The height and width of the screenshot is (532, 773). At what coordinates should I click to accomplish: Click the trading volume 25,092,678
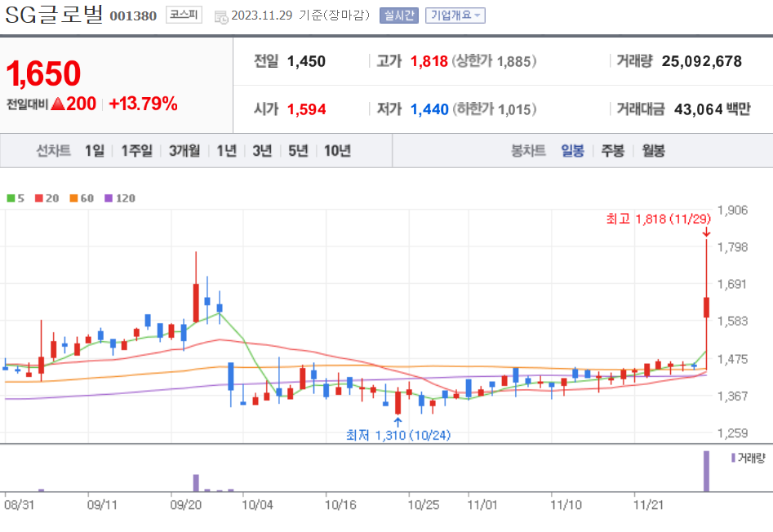(x=701, y=61)
